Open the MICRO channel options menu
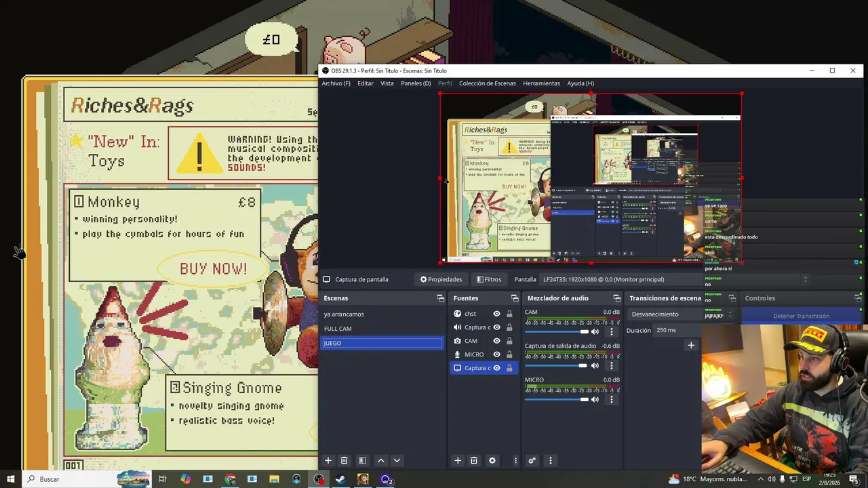 [x=611, y=399]
